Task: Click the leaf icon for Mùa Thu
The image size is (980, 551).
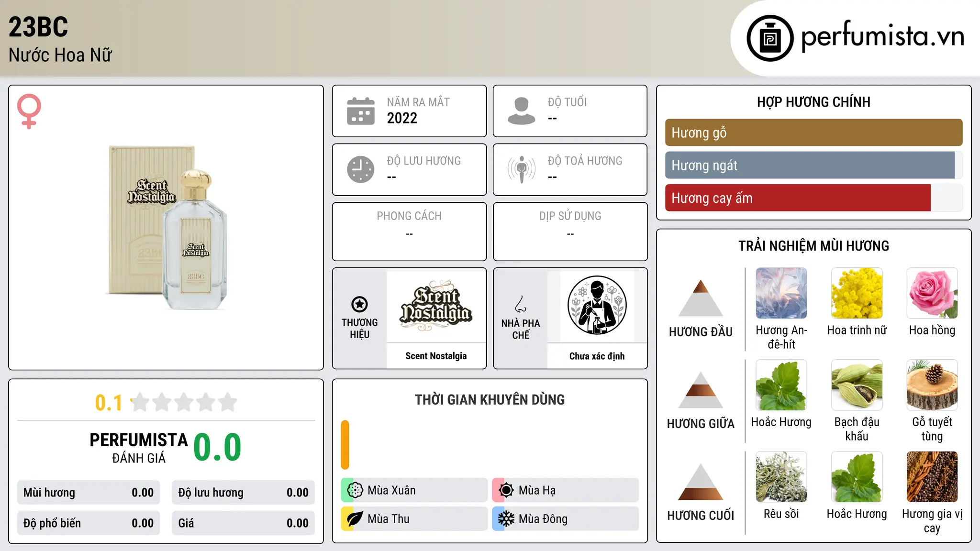Action: coord(355,519)
